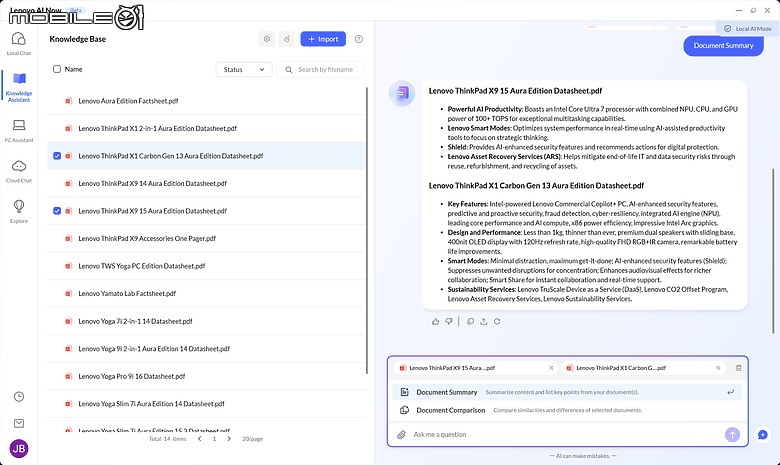
Task: Click the Import button
Action: pos(323,39)
